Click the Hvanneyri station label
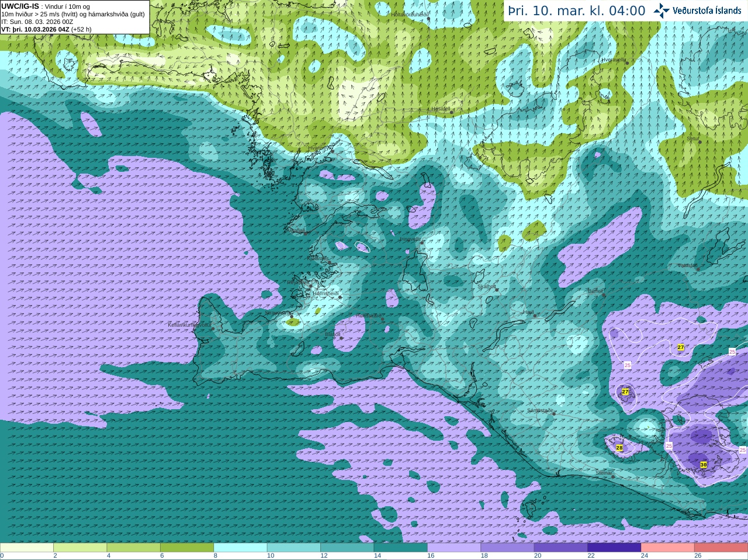This screenshot has width=748, height=560. pos(319,148)
